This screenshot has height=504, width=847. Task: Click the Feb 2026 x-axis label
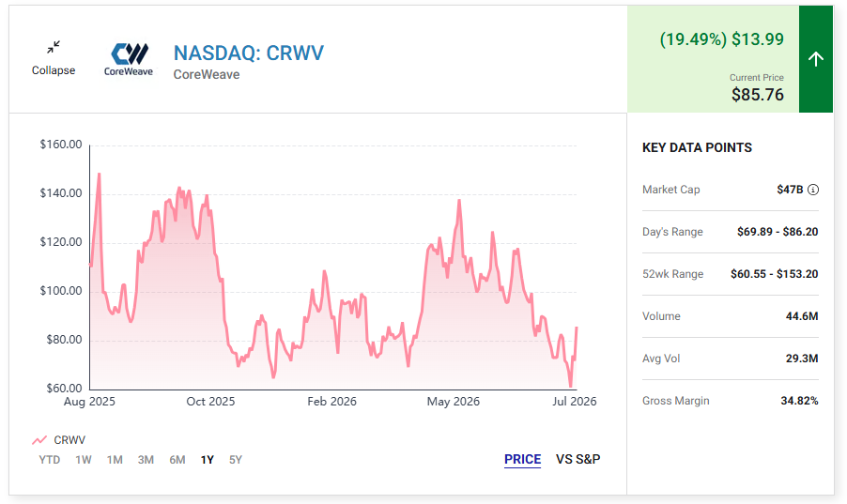pos(331,402)
